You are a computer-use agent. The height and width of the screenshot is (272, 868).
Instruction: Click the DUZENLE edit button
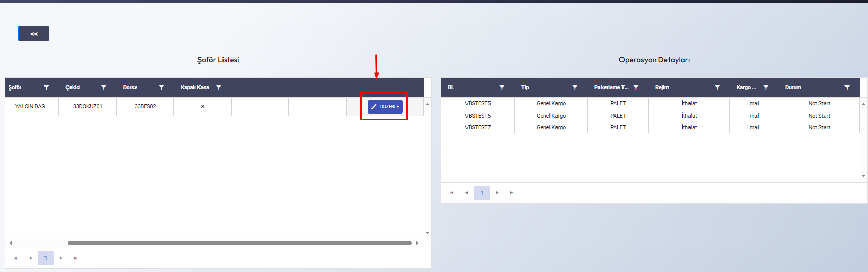[385, 107]
